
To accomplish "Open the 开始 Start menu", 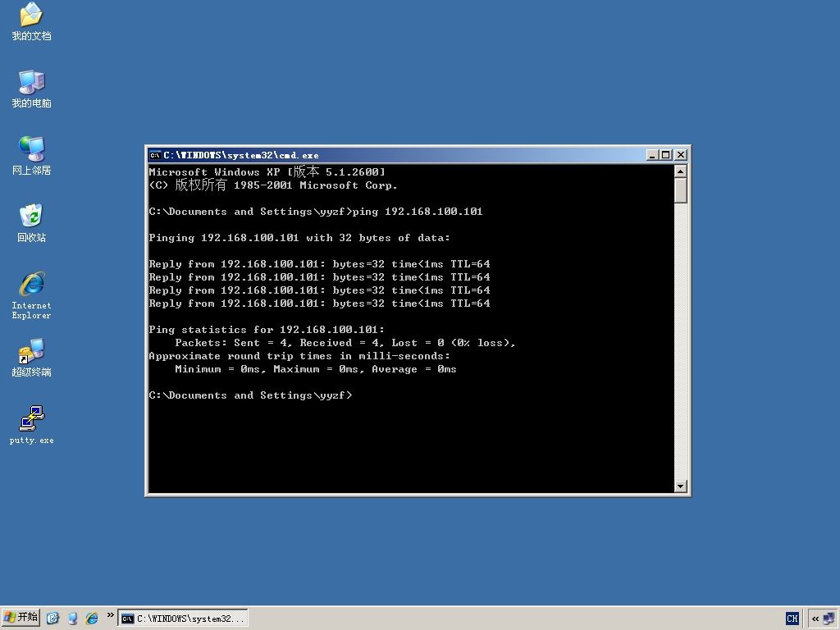I will pos(21,618).
